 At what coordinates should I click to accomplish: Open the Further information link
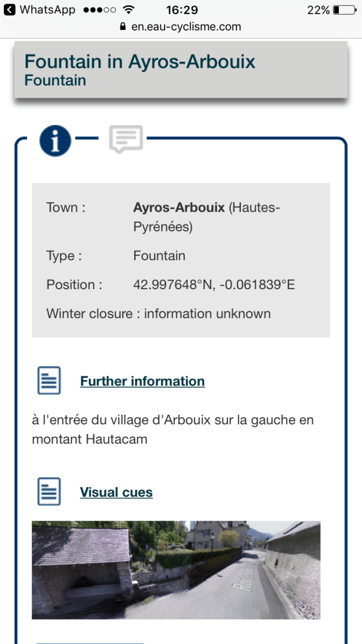142,381
